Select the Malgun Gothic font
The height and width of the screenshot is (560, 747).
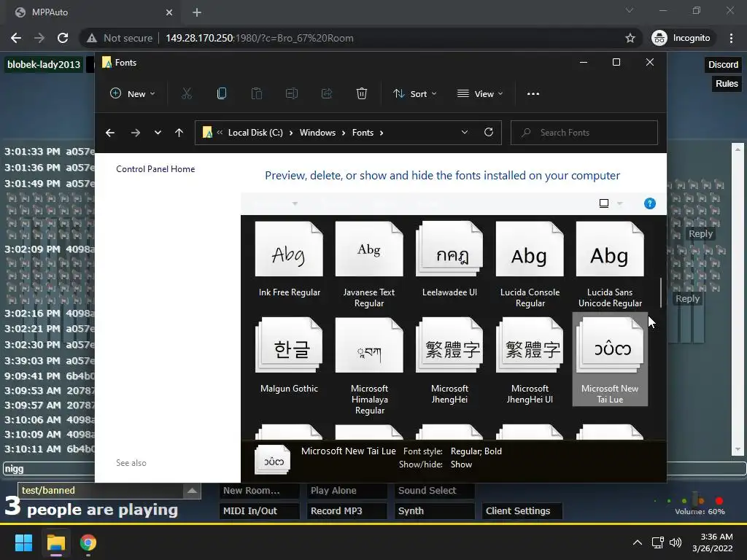289,356
